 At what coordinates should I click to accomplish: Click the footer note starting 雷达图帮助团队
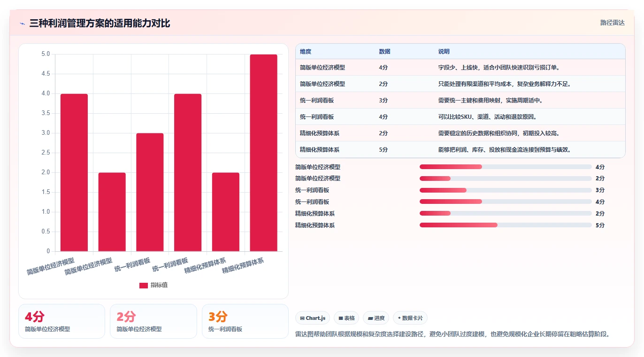452,334
